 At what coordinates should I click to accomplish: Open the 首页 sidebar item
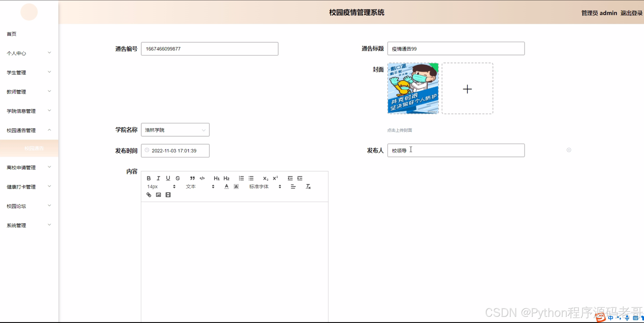point(12,34)
